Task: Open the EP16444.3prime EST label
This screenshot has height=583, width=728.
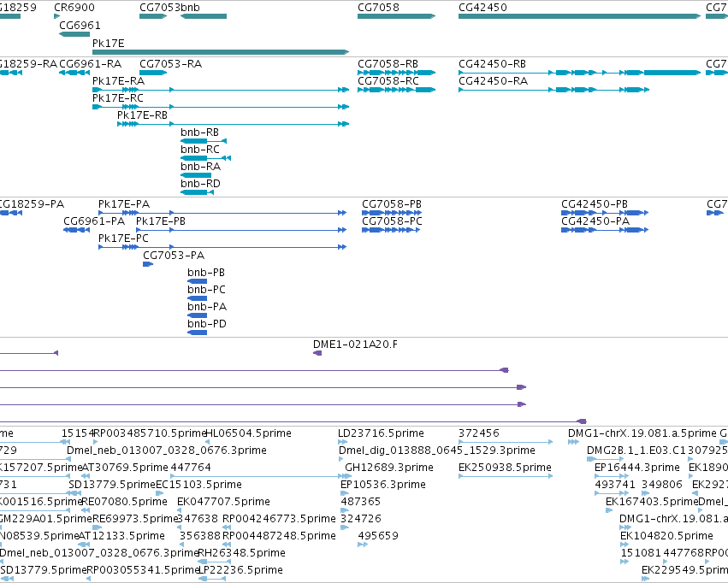Action: (637, 468)
